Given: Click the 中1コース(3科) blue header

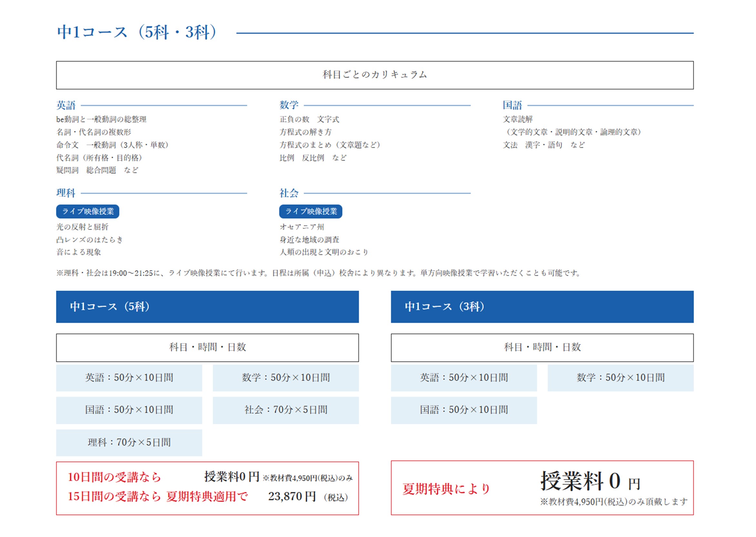Looking at the screenshot, I should point(542,306).
